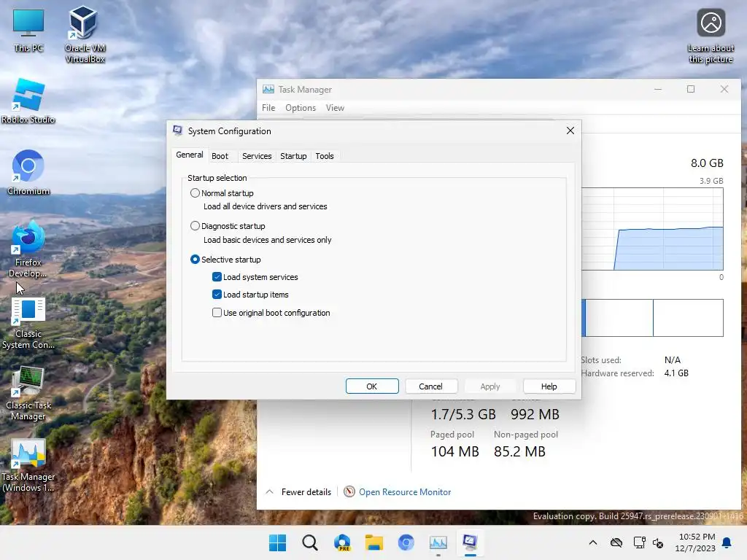The width and height of the screenshot is (747, 560).
Task: Click the Apply button
Action: point(489,386)
